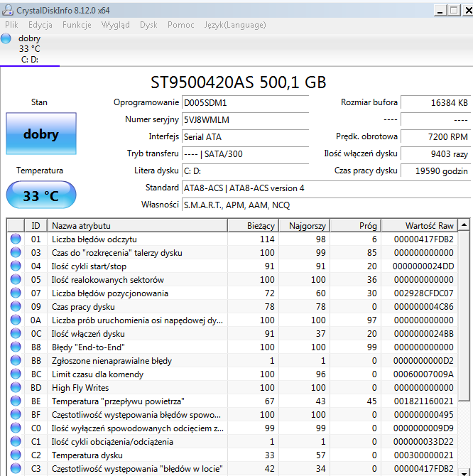Maximize the CrystalDiskInfo window
Image resolution: width=473 pixels, height=476 pixels.
454,11
